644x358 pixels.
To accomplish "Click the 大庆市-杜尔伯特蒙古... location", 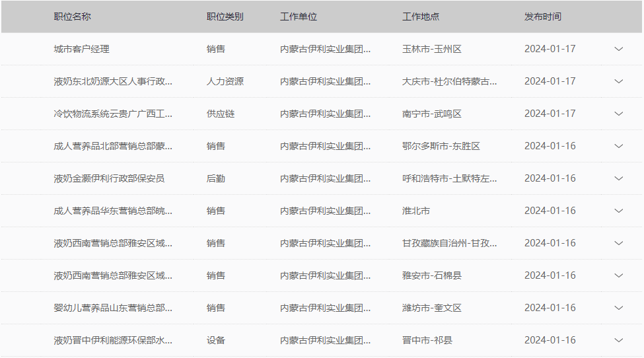I will coord(449,81).
